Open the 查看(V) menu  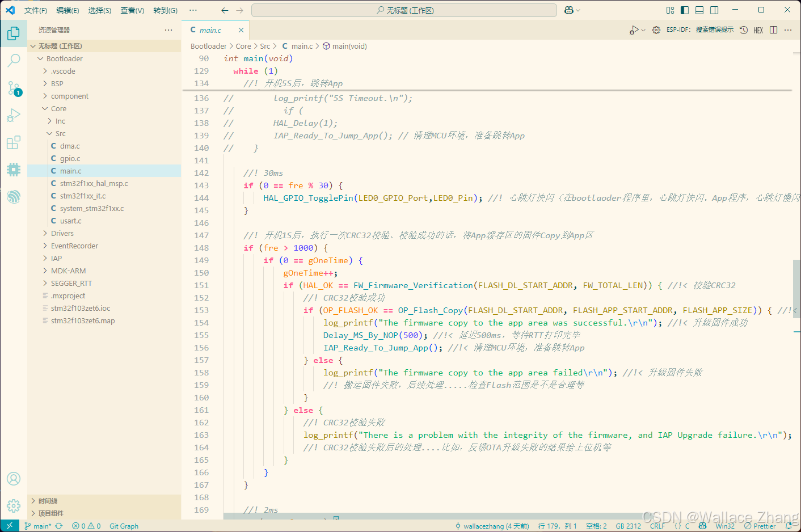(132, 10)
